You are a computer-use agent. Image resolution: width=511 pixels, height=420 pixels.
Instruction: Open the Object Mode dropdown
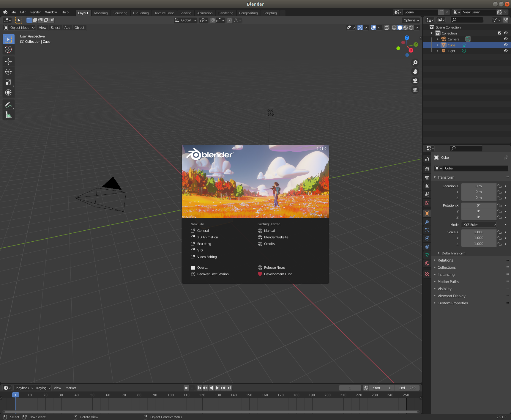click(19, 28)
